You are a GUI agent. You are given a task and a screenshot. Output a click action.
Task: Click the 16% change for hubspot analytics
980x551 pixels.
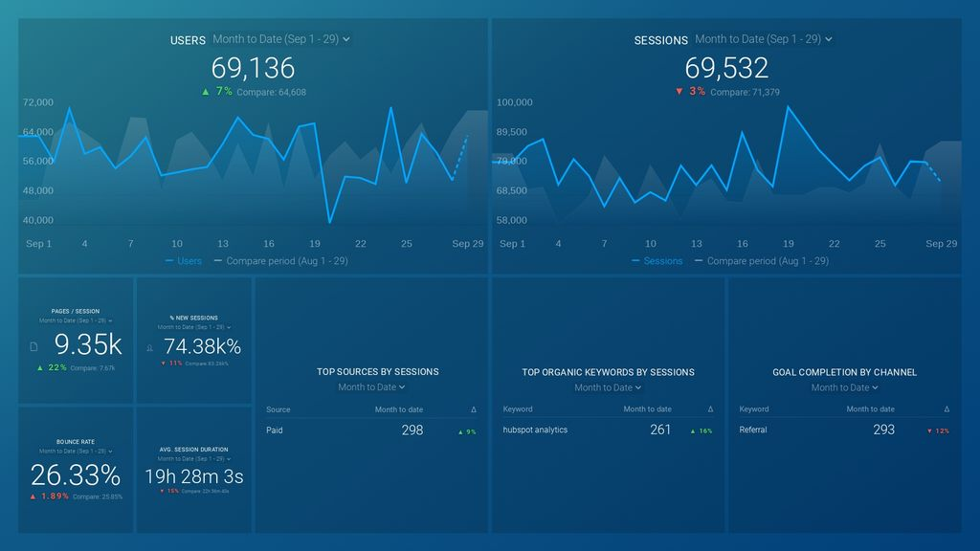[x=702, y=431]
